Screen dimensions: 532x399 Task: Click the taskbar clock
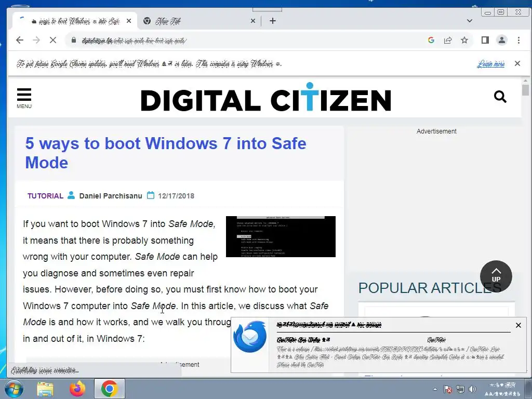click(502, 389)
